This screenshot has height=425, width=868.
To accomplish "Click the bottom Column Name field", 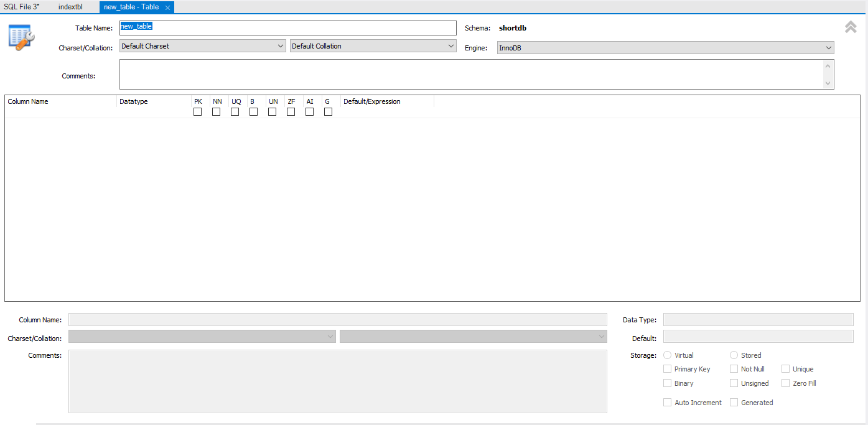I will pyautogui.click(x=338, y=320).
